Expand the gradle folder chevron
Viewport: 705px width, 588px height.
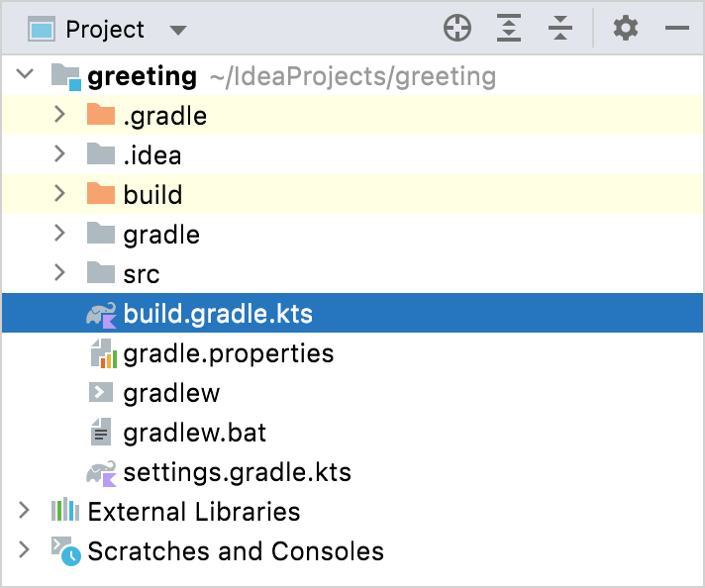pyautogui.click(x=59, y=233)
